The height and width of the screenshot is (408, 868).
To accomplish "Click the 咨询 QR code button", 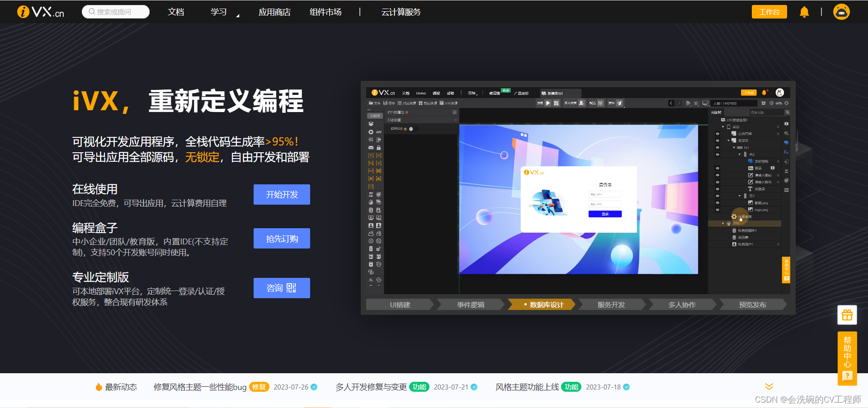I will click(x=282, y=288).
